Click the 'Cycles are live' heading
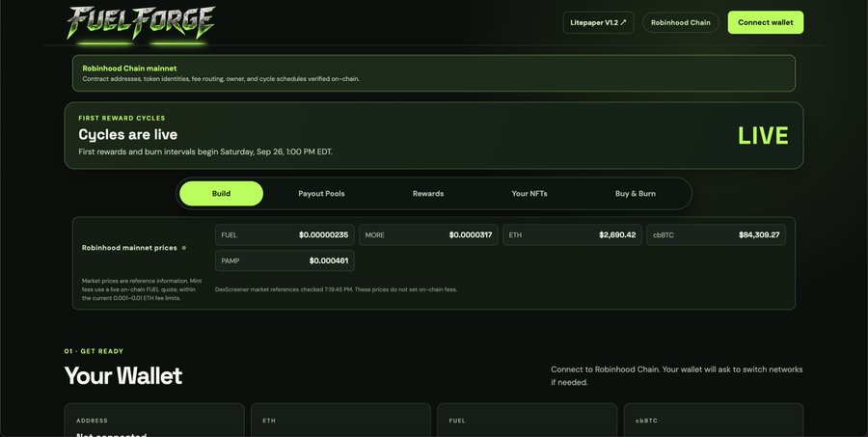Image resolution: width=868 pixels, height=437 pixels. [x=128, y=135]
